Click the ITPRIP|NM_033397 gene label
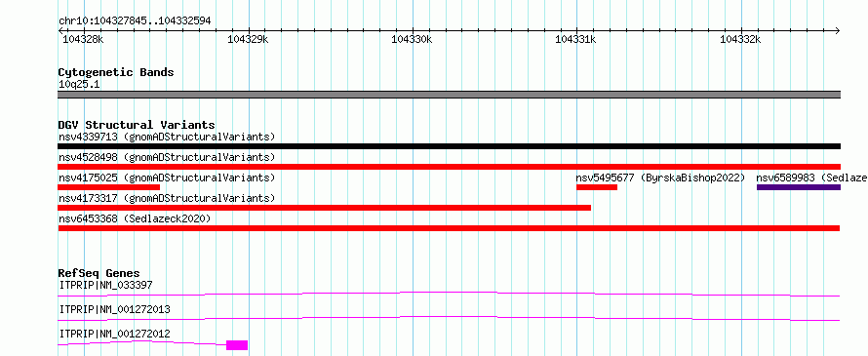868x356 pixels. pos(105,285)
